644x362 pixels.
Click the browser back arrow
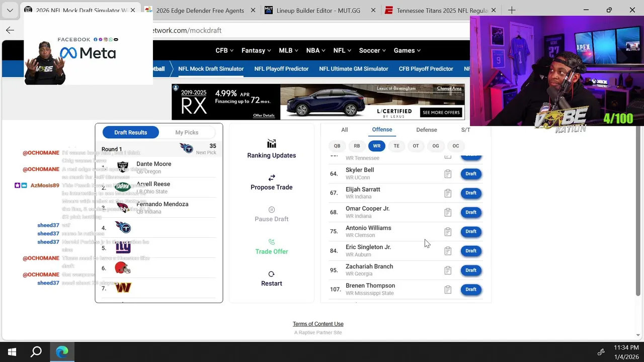click(x=10, y=30)
